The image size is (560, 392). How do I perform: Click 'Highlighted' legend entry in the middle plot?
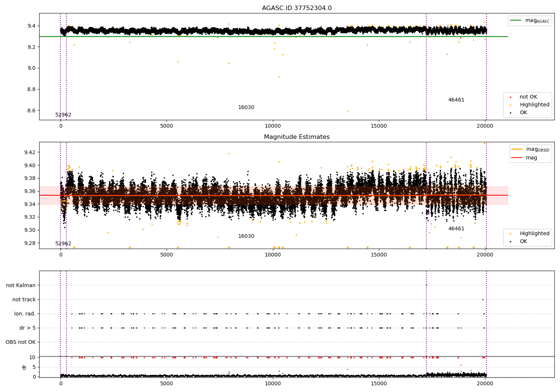(530, 234)
